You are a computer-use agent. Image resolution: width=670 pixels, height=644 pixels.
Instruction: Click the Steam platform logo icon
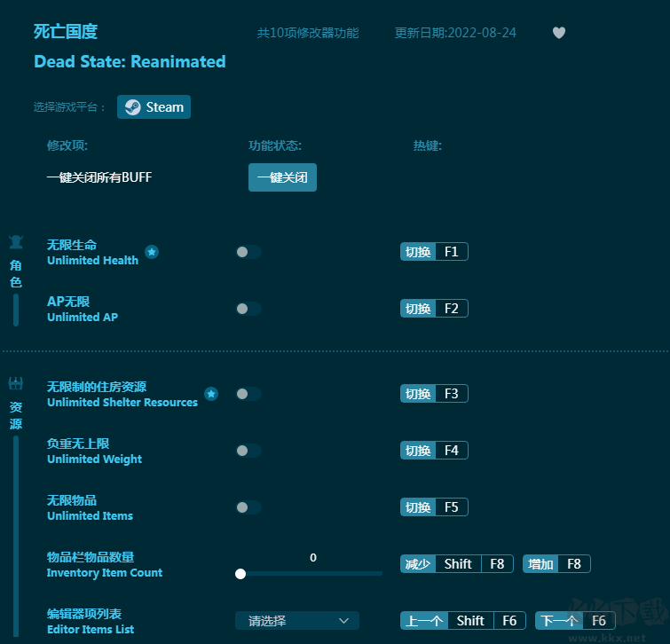(x=132, y=107)
